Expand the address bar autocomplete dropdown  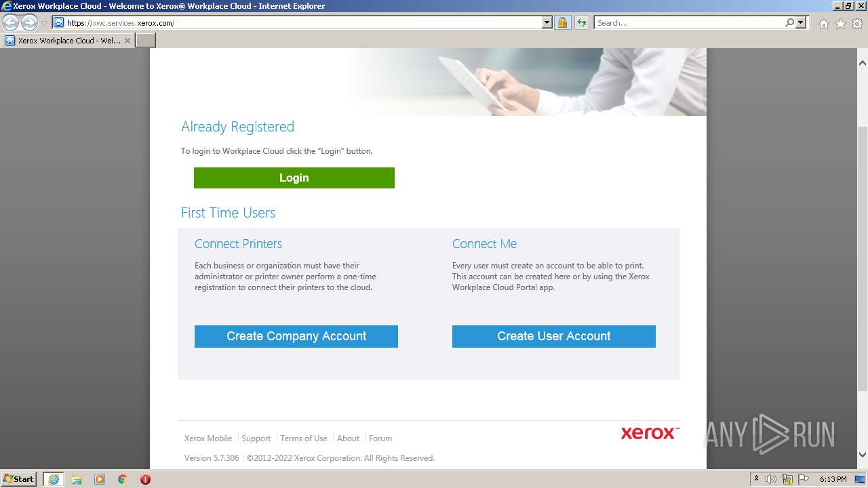(x=547, y=23)
